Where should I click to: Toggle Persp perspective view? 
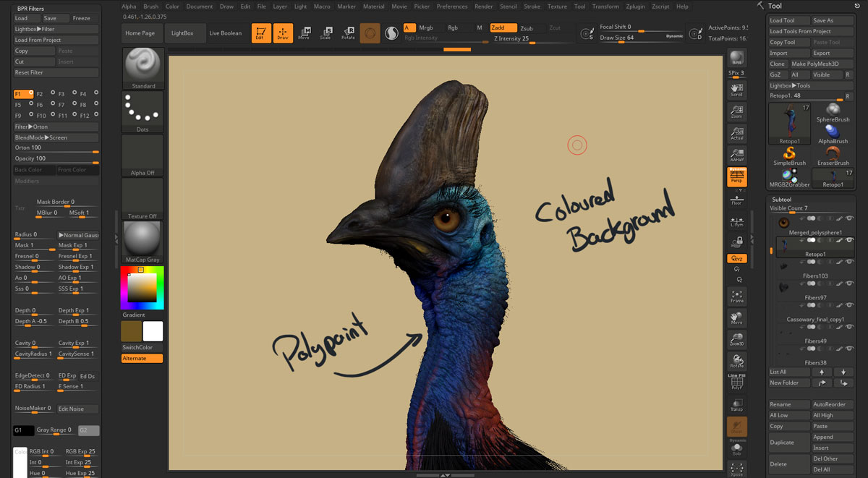point(736,176)
